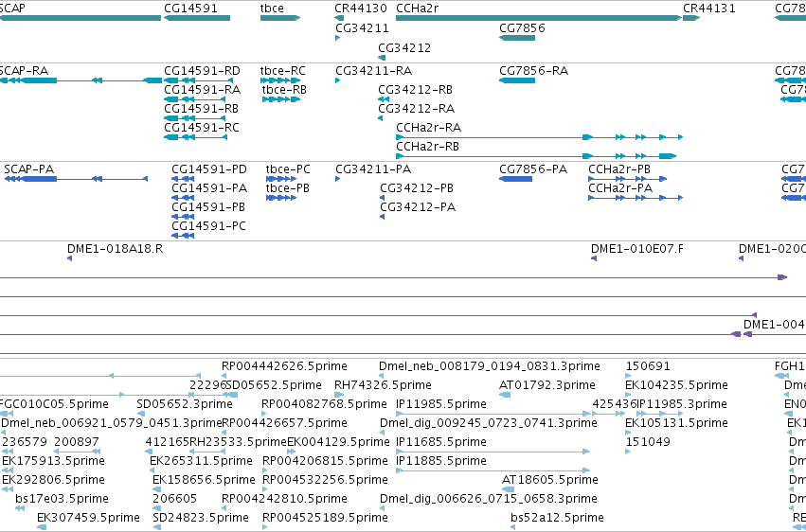The width and height of the screenshot is (806, 532).
Task: Select the tbce-RB transcript label
Action: pos(284,89)
